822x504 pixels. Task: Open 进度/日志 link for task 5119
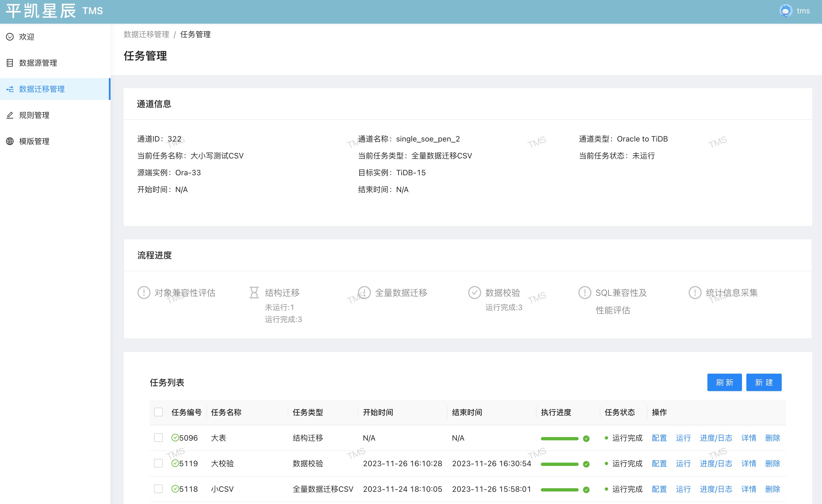pyautogui.click(x=716, y=463)
